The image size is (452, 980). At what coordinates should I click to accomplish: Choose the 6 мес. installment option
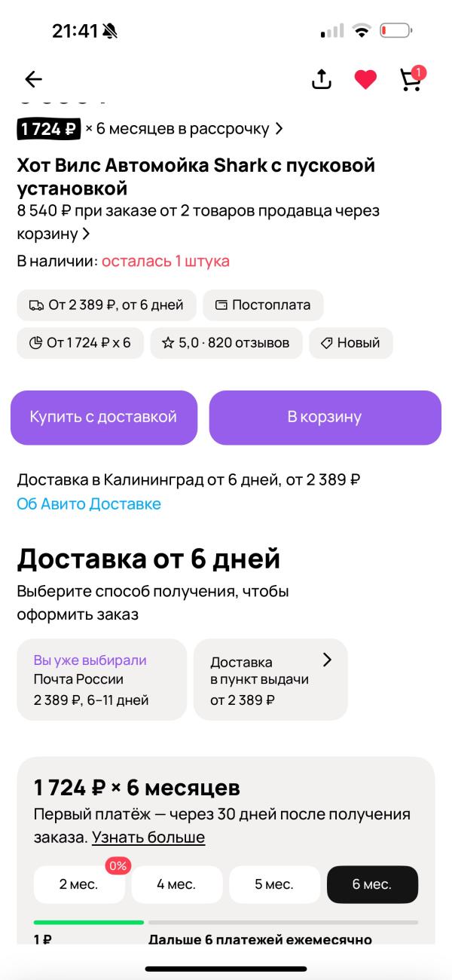[372, 884]
